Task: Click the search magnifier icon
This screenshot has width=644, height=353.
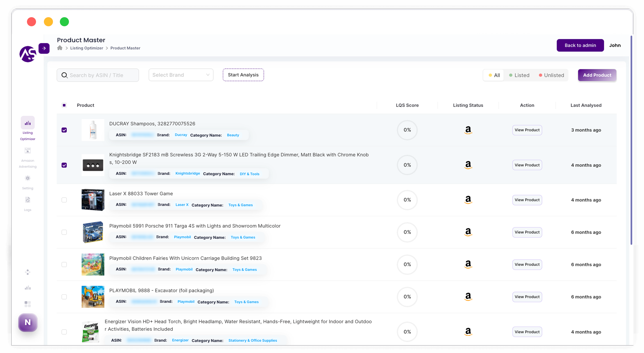Action: click(x=64, y=75)
